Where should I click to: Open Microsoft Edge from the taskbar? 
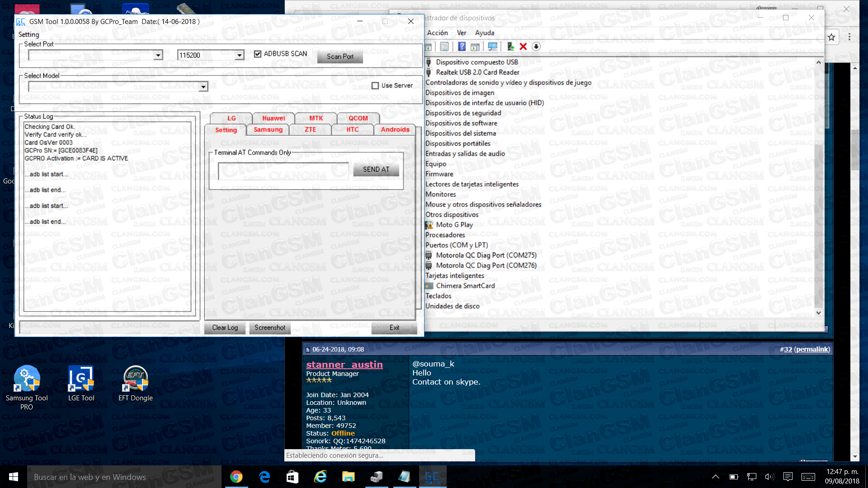[264, 477]
